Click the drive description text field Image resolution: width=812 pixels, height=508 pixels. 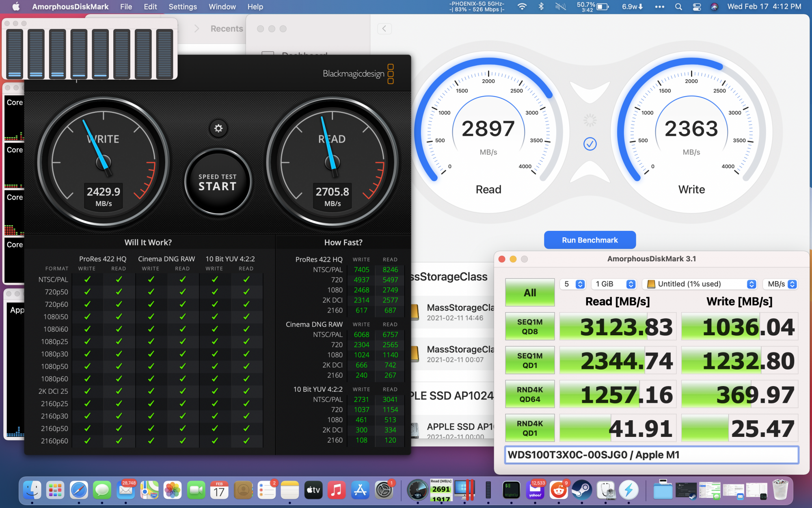coord(651,455)
